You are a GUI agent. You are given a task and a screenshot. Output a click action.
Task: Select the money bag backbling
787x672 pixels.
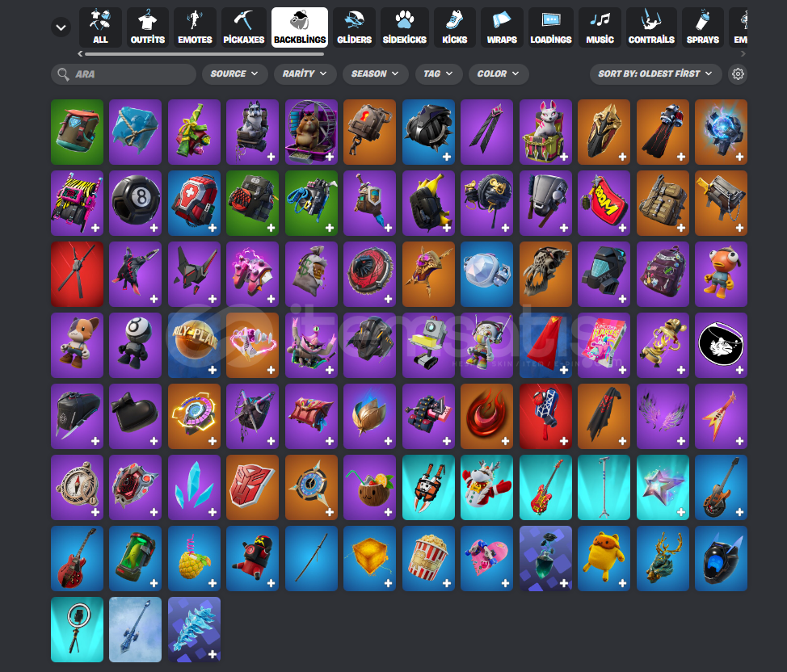(311, 275)
